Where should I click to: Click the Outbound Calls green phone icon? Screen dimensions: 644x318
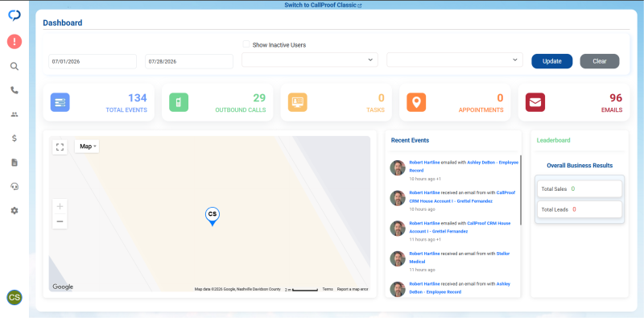(179, 102)
